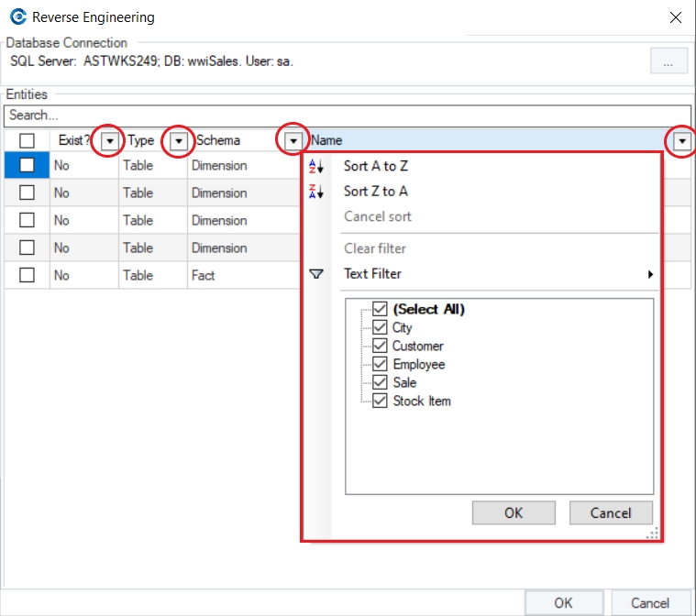Click OK in the filter popup
696x616 pixels.
pos(514,512)
